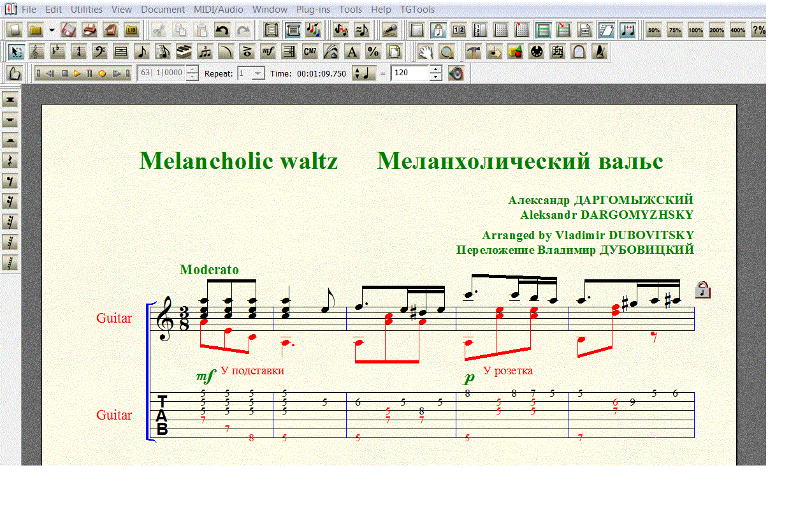Select the Resize tool percent icon

point(373,52)
